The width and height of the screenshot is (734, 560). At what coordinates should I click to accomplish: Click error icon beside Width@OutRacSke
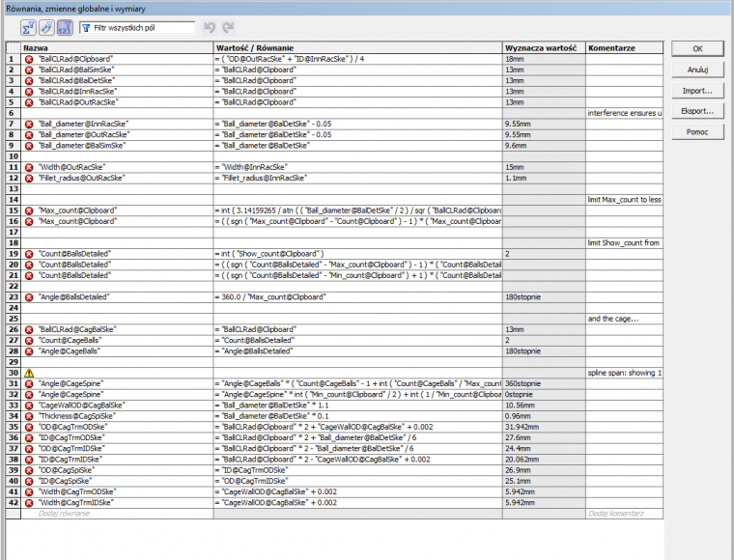[29, 167]
